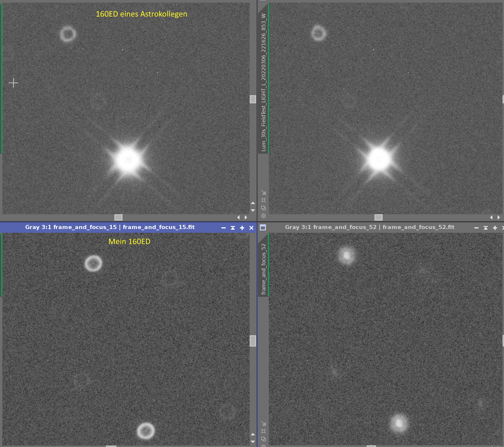Click the bright star in Lum_30s_FieldTest image
The image size is (504, 447).
click(x=379, y=159)
